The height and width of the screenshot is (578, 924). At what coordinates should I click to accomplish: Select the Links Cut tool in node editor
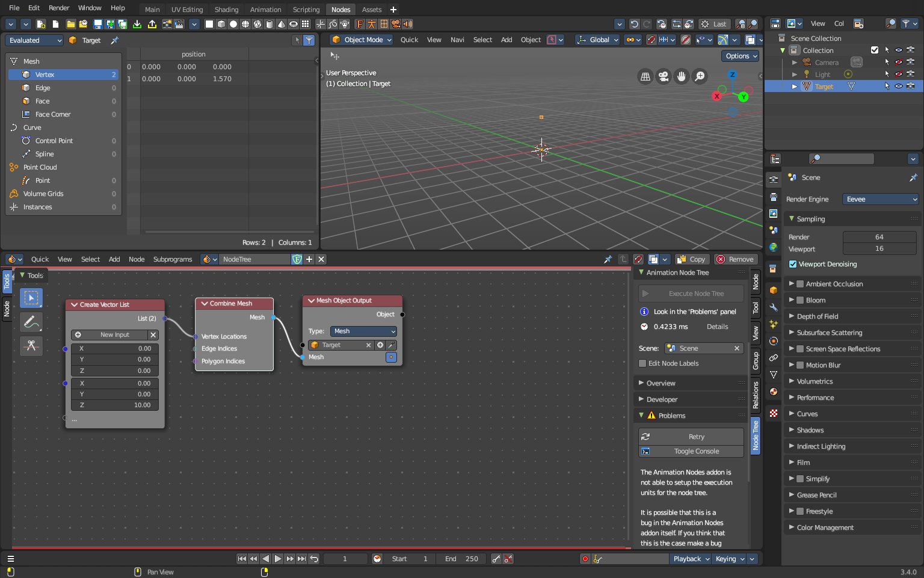click(x=31, y=346)
